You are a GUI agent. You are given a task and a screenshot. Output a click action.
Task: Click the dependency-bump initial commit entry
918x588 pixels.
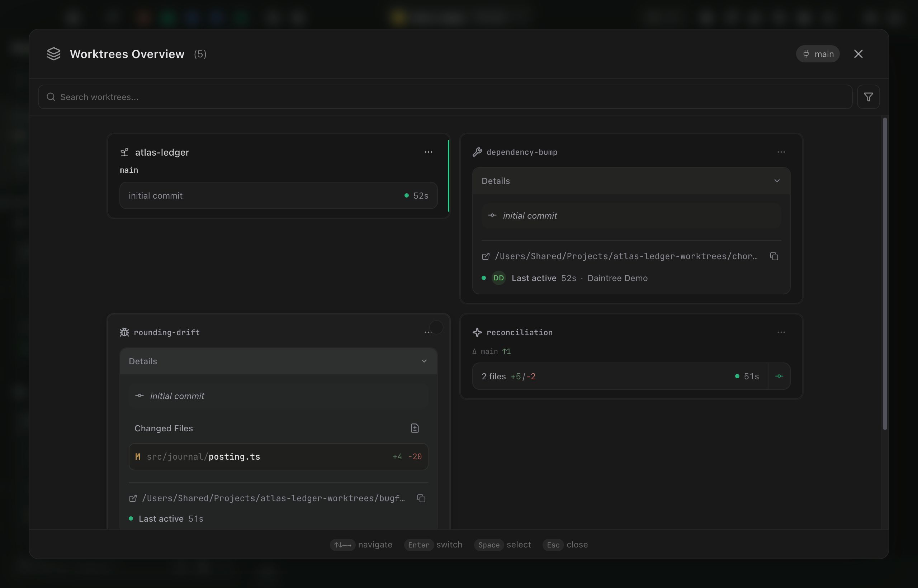[x=631, y=216]
